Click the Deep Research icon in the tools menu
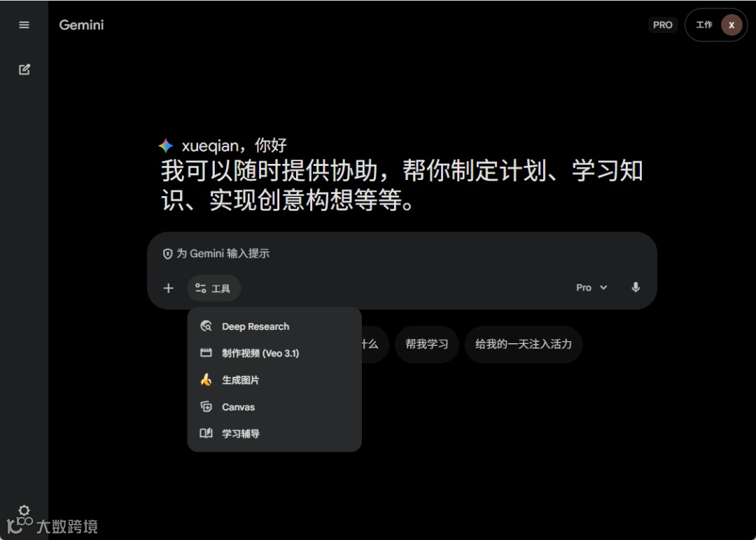Viewport: 756px width, 540px height. pos(206,326)
